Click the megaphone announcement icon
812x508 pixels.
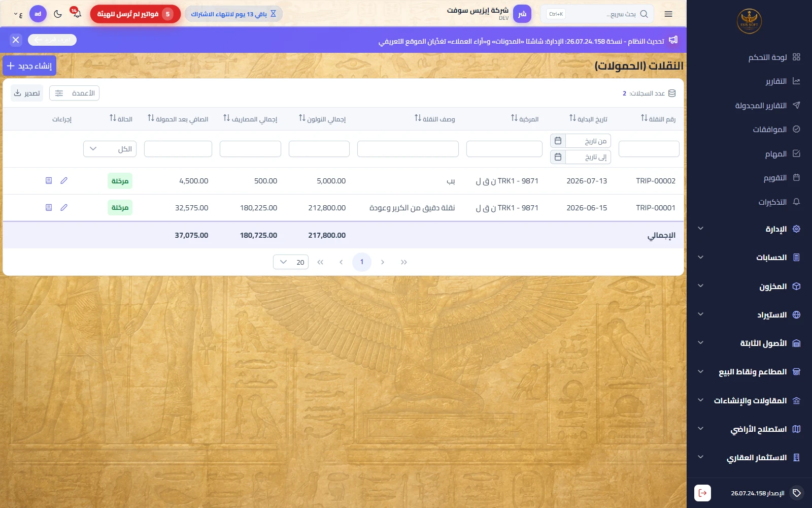[673, 40]
